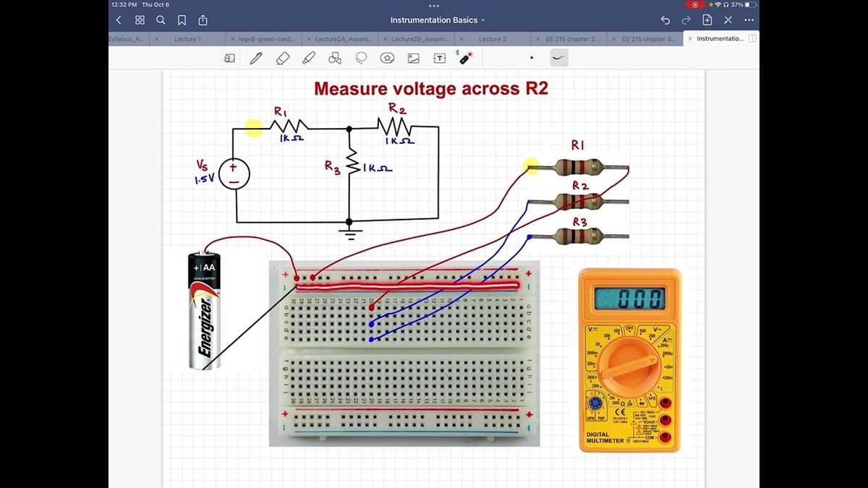Close the EE 215 chapter 3 tab

[x=614, y=39]
